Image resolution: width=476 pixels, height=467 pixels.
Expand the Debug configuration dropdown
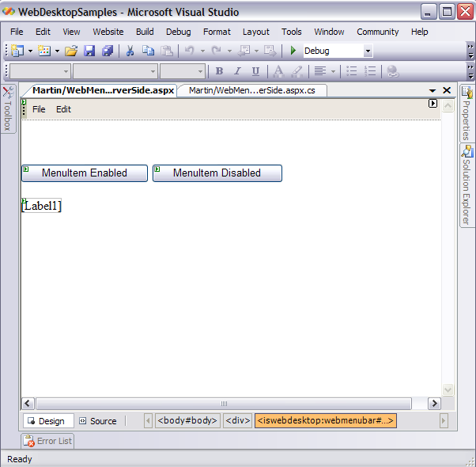pyautogui.click(x=368, y=51)
